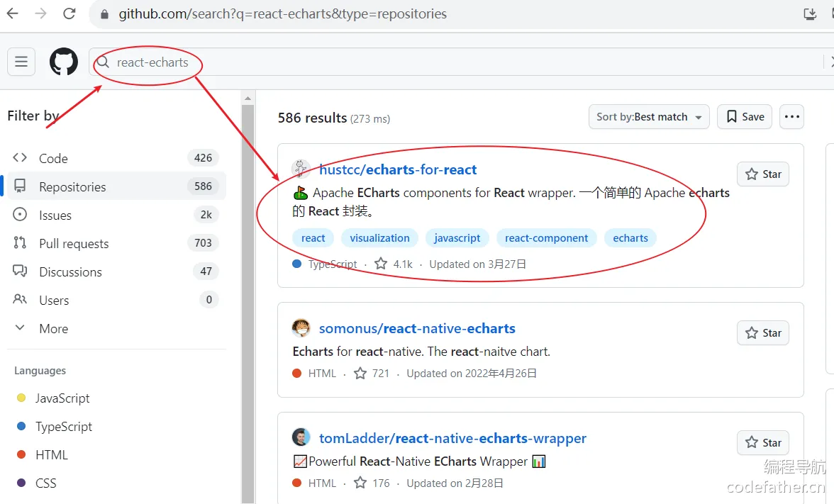834x504 pixels.
Task: Filter by CSS language
Action: 45,483
